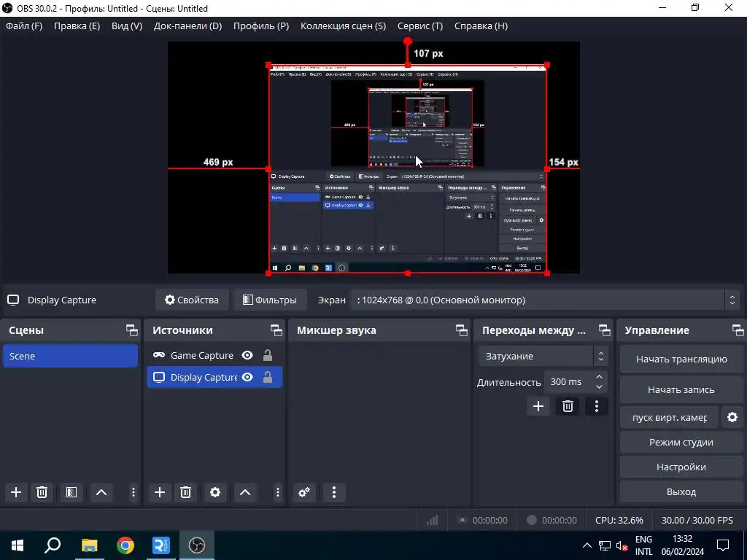Click the preview canvas display capture
Screen dimensions: 747x560
click(407, 169)
